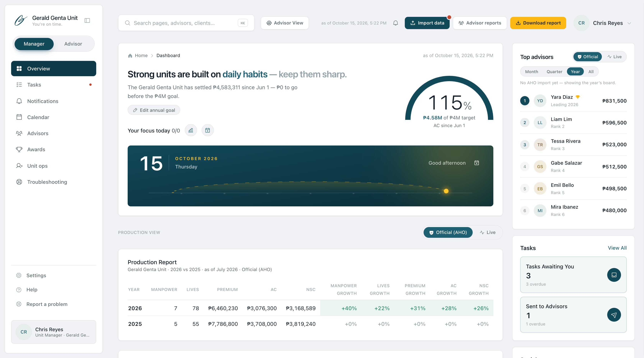The image size is (644, 358).
Task: Click the sun marker on day timeline
Action: click(x=446, y=191)
